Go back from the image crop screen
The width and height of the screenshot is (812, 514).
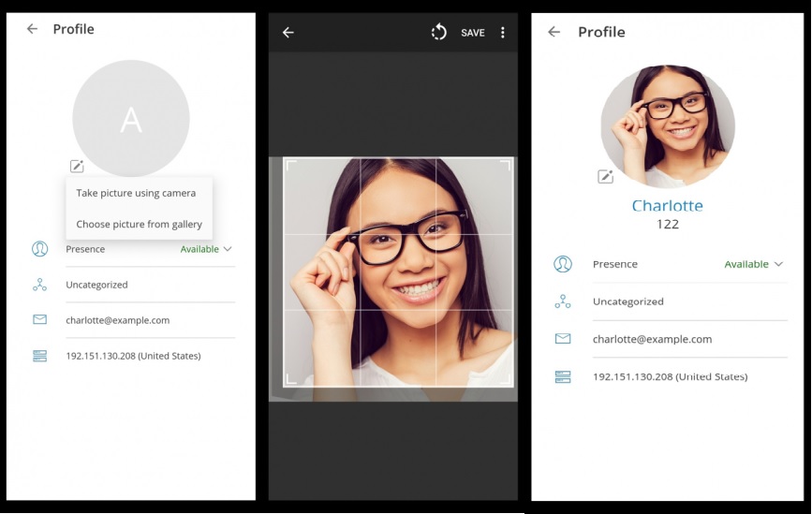coord(288,33)
